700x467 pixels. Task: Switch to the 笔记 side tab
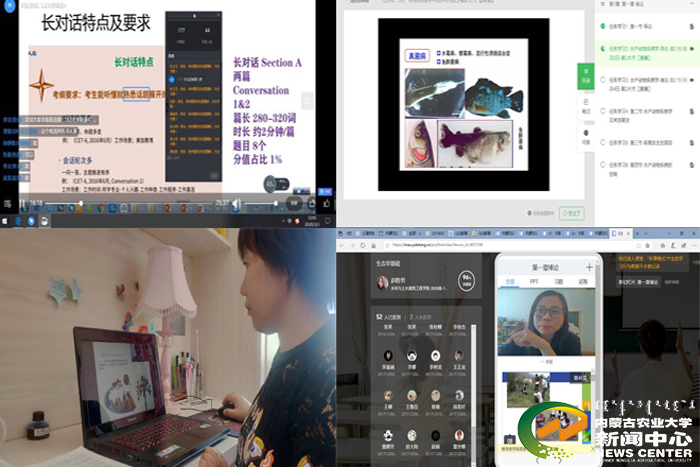pyautogui.click(x=586, y=106)
